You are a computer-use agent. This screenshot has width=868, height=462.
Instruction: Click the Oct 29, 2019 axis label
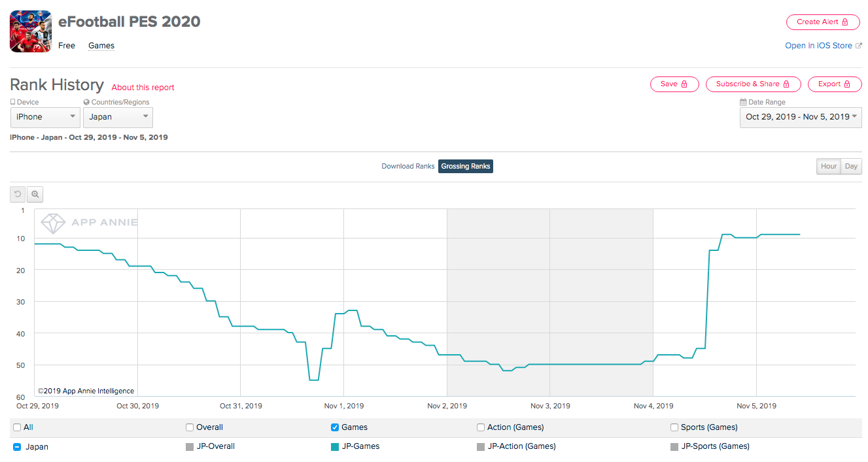38,406
